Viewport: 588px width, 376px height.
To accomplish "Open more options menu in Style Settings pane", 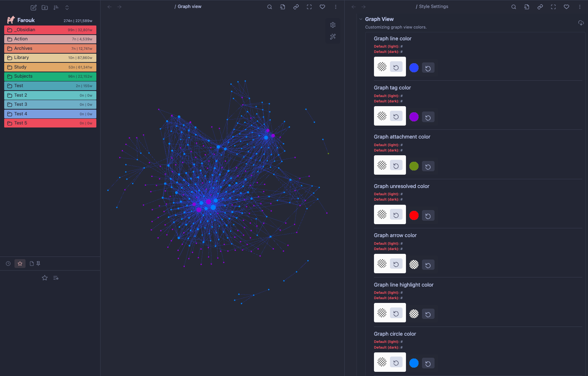I will [580, 6].
